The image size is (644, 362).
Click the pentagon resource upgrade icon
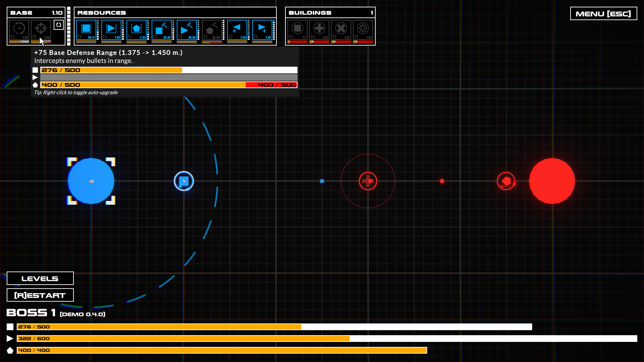click(x=137, y=29)
